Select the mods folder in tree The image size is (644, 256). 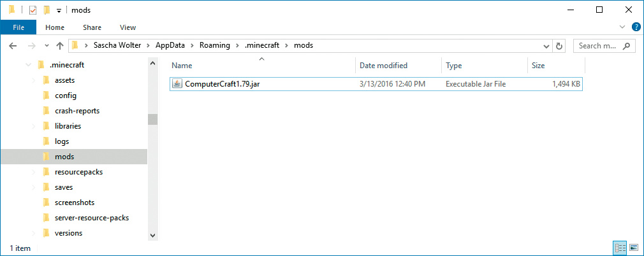73,157
